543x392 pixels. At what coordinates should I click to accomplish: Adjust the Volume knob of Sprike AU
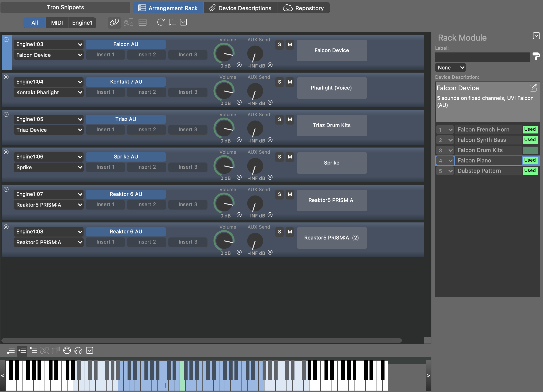coord(224,166)
